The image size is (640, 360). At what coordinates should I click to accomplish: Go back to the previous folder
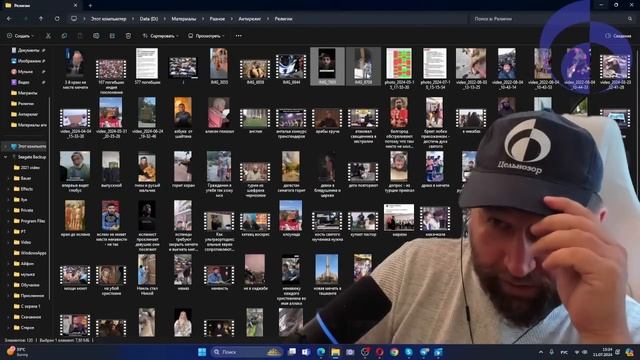point(9,19)
